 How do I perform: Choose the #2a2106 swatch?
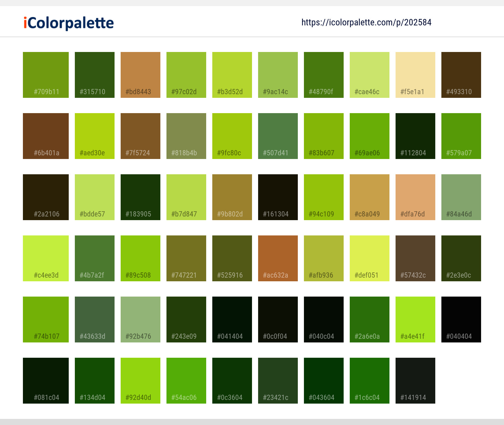[46, 197]
